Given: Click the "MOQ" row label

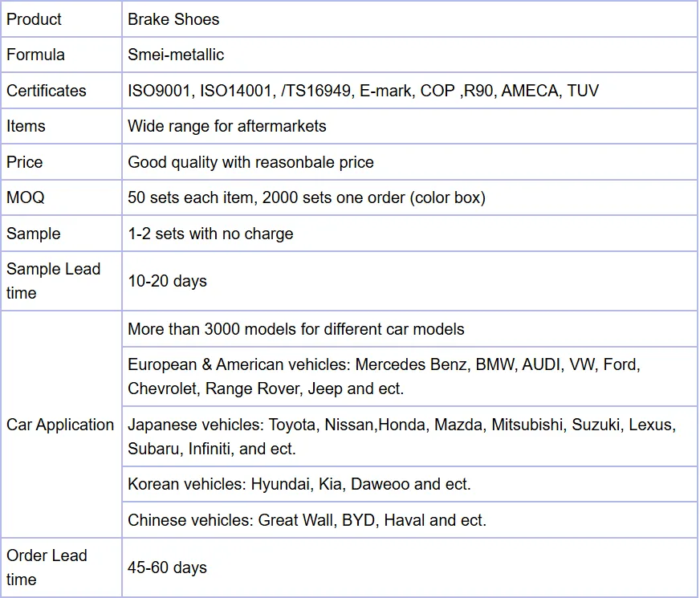Looking at the screenshot, I should click(x=26, y=197).
